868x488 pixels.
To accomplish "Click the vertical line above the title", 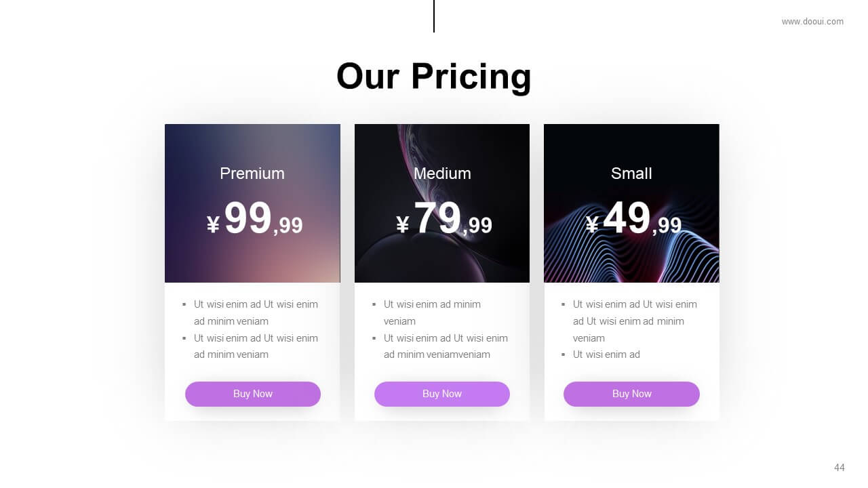I will pyautogui.click(x=434, y=16).
